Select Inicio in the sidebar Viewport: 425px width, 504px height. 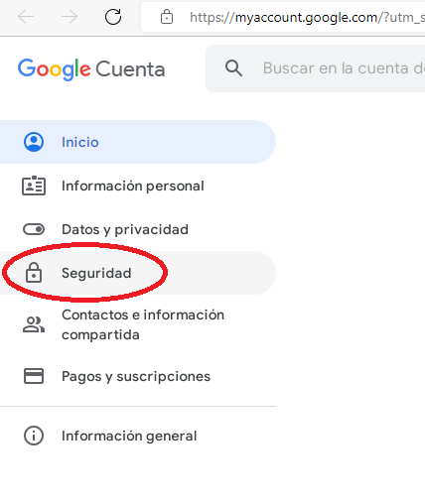[x=138, y=142]
